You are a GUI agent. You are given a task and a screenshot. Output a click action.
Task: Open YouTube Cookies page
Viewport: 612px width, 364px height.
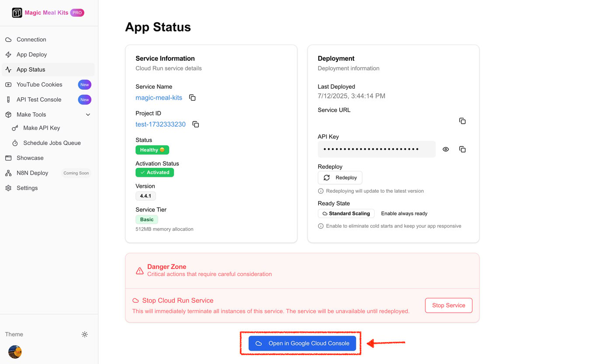click(x=48, y=84)
